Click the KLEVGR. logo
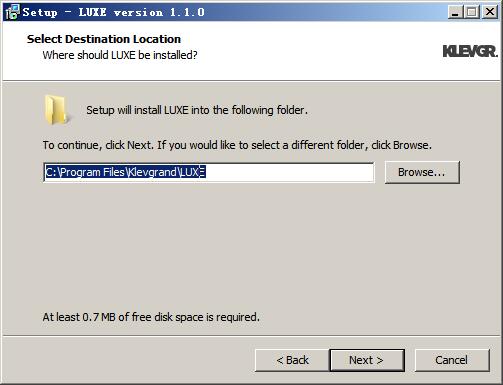This screenshot has height=385, width=503. pos(470,51)
